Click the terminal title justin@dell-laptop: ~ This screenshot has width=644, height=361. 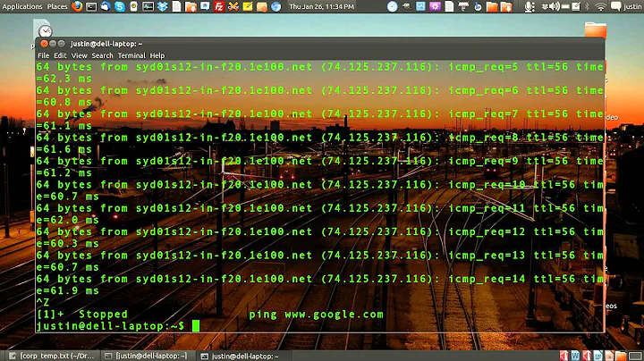(106, 44)
